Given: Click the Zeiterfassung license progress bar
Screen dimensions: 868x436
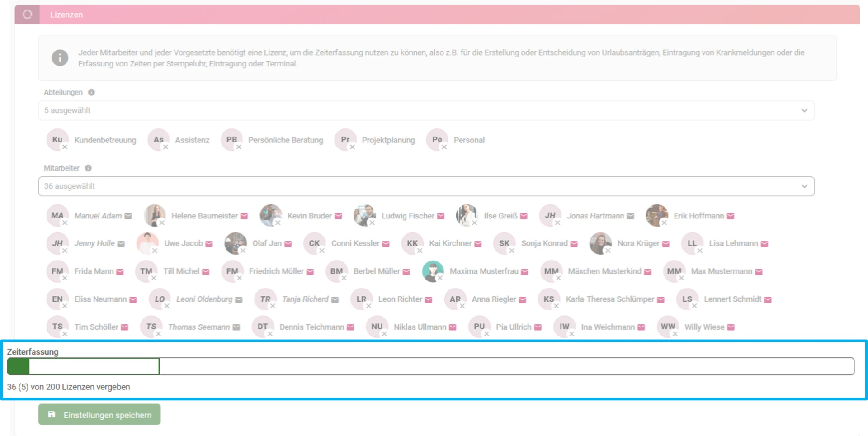Looking at the screenshot, I should coord(430,366).
